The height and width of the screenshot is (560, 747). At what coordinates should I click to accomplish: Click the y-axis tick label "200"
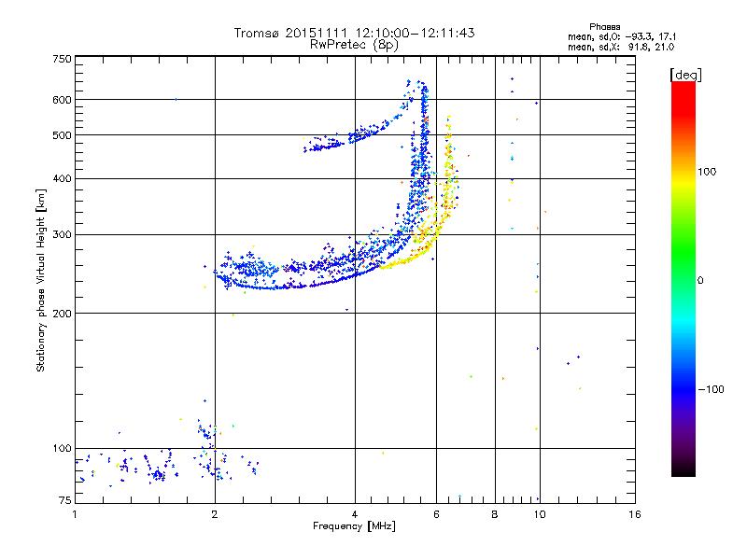pyautogui.click(x=62, y=314)
